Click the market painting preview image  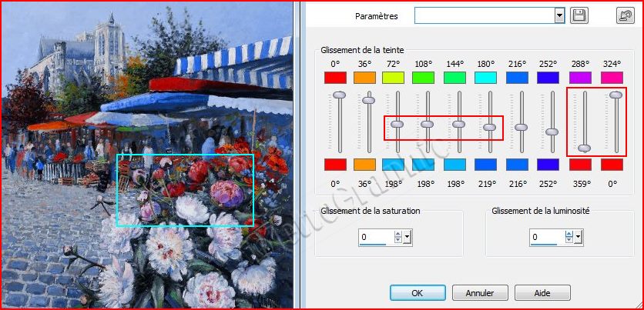(146, 154)
